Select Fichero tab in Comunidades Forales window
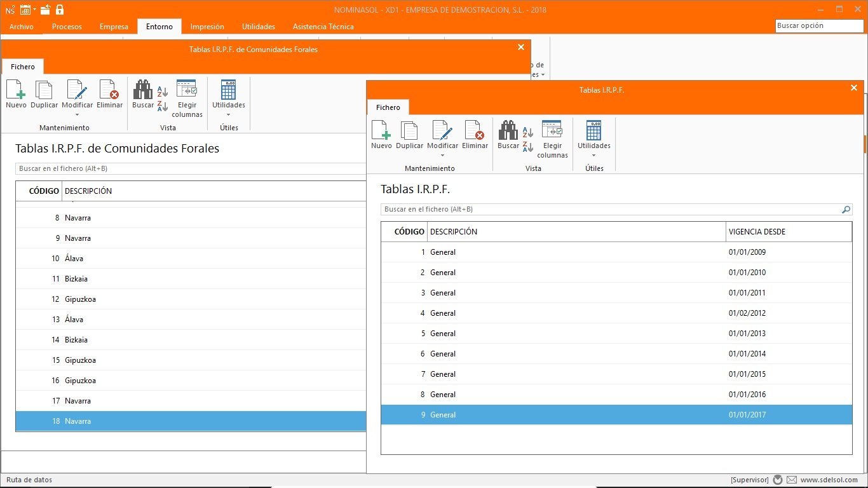 (23, 67)
